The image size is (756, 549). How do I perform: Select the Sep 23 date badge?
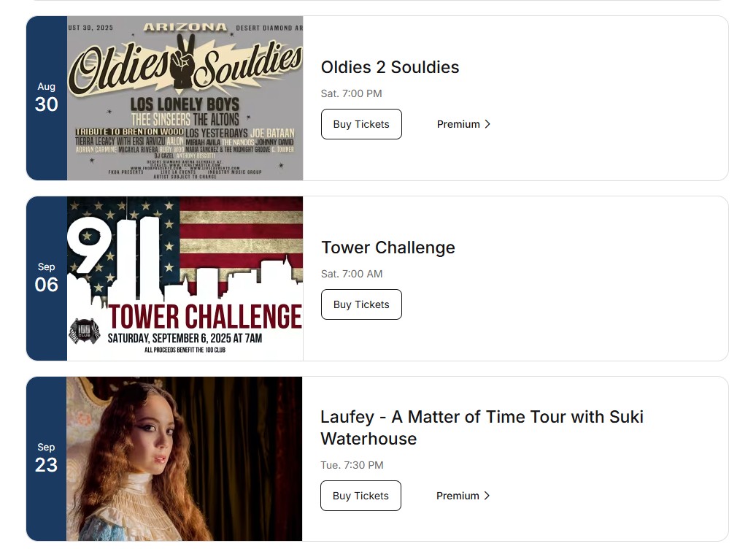(x=46, y=458)
